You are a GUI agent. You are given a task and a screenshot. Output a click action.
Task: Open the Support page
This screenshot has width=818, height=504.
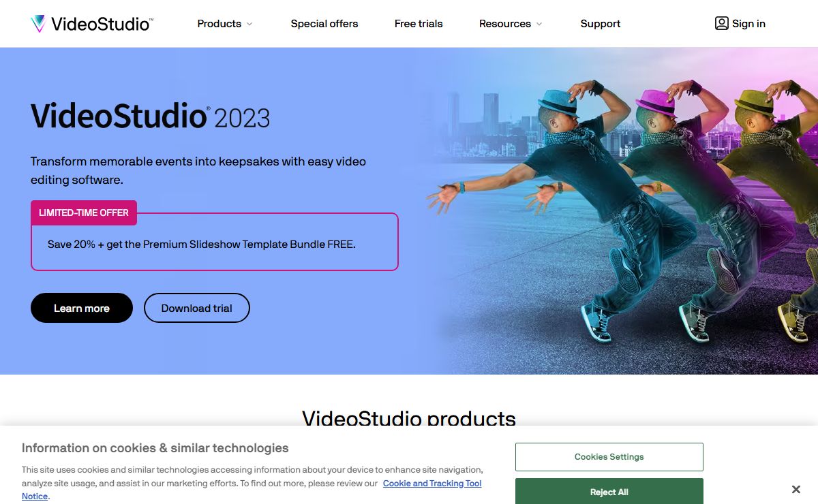click(601, 24)
